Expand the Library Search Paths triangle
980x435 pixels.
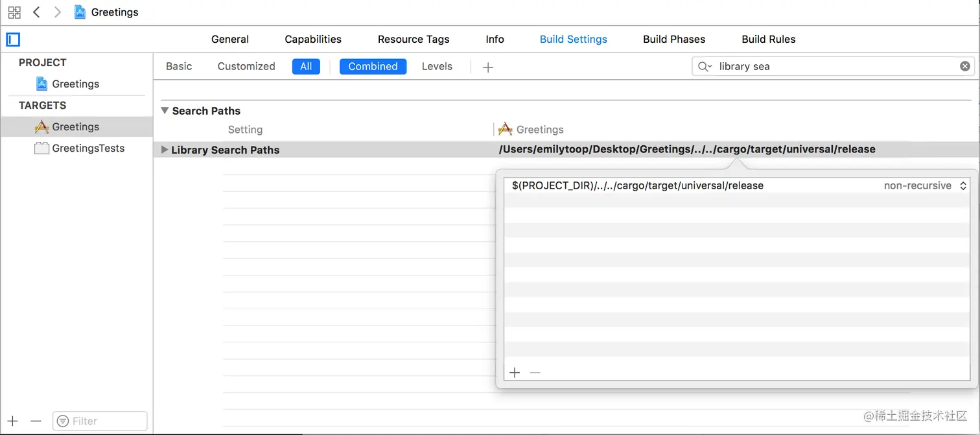[164, 150]
